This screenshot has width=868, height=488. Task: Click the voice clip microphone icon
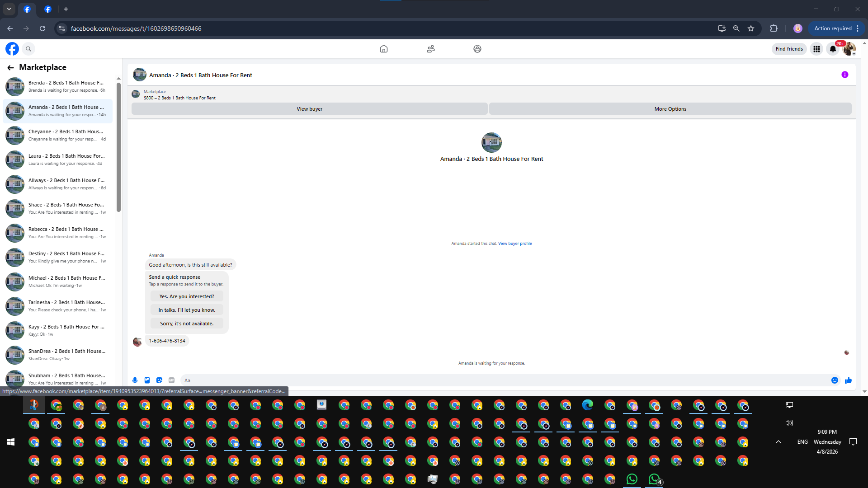135,380
